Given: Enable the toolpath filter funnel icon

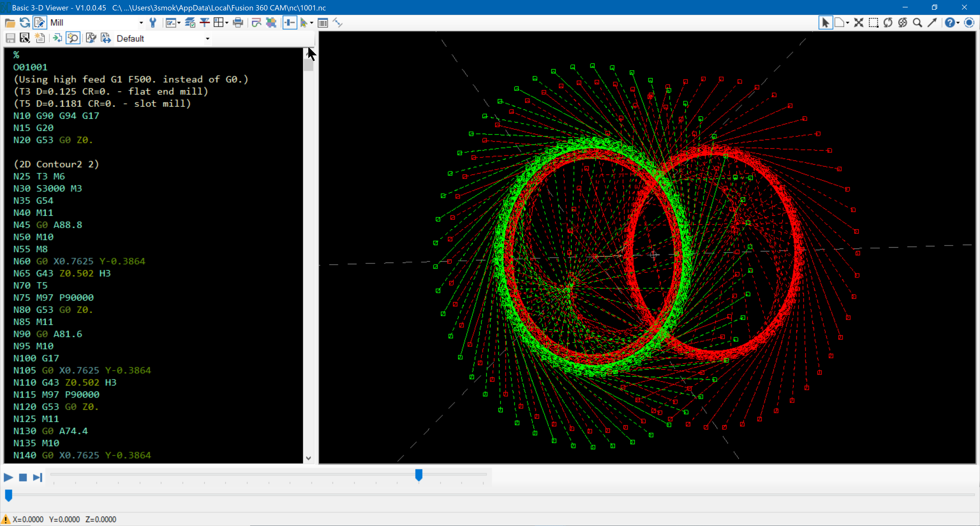Looking at the screenshot, I should pos(205,22).
